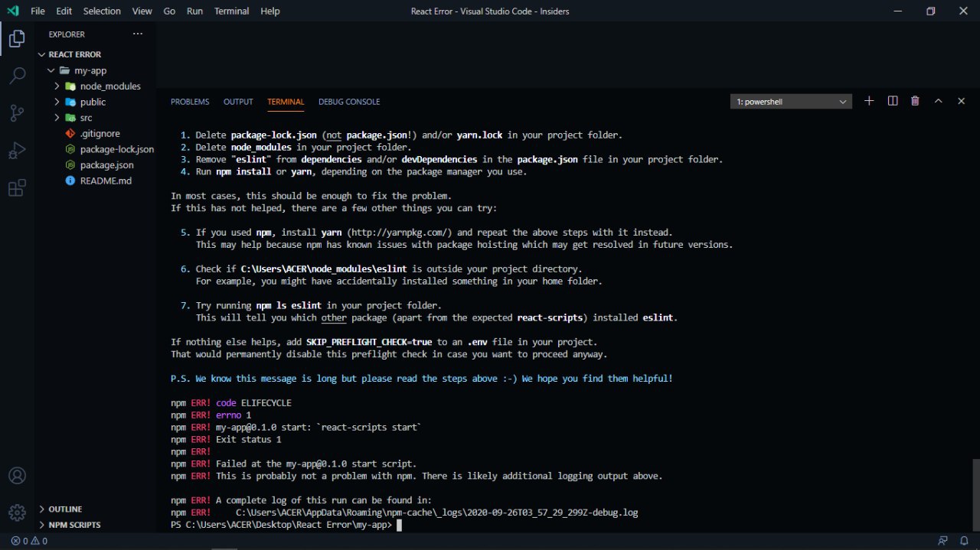
Task: Click the 'npm ls eslint' command text
Action: (x=289, y=306)
